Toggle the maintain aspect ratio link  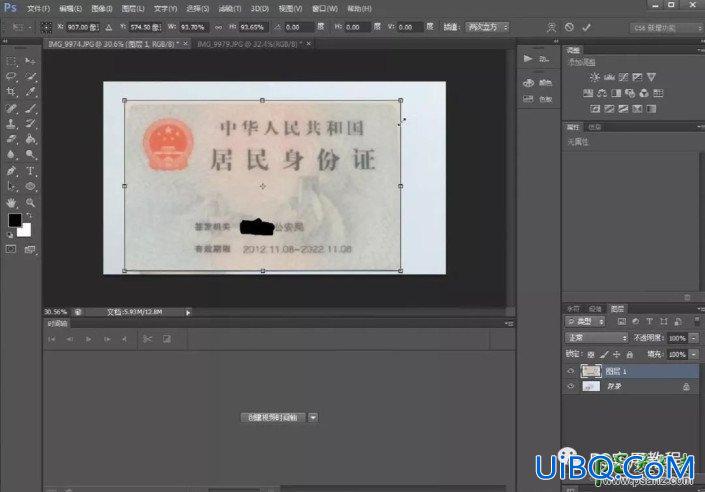(x=218, y=27)
